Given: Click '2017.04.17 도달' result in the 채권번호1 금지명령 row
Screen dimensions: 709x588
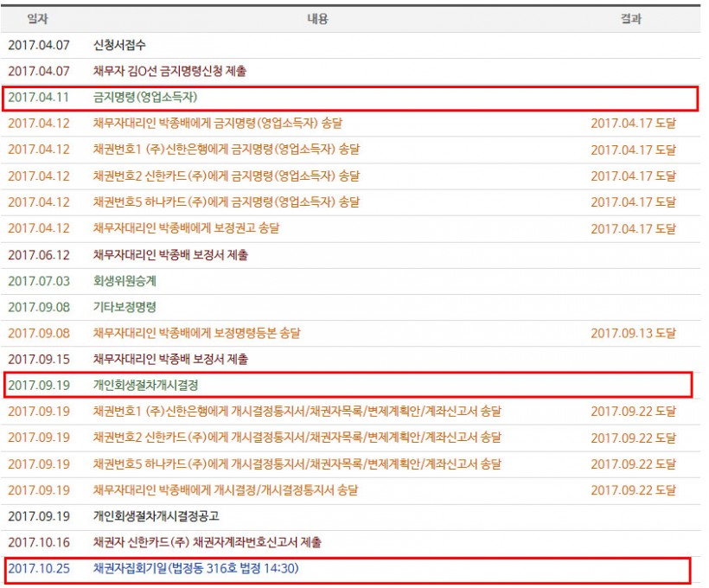Looking at the screenshot, I should pos(633,150).
